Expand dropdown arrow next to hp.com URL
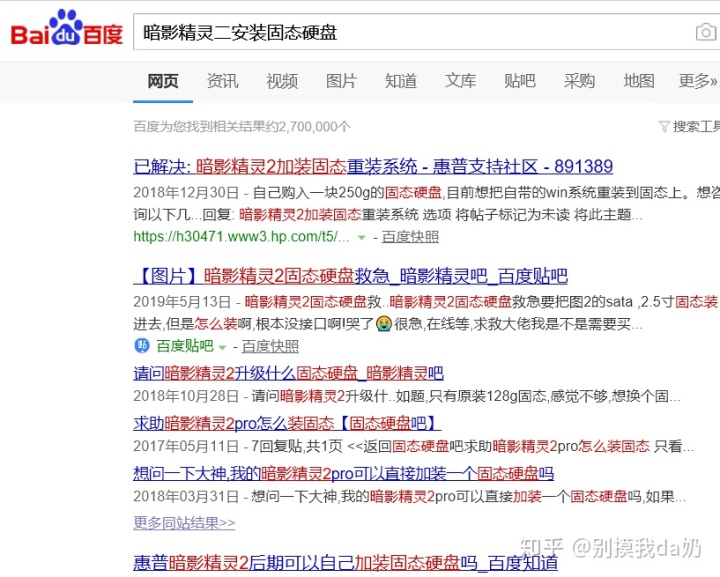The width and height of the screenshot is (720, 577). tap(362, 237)
